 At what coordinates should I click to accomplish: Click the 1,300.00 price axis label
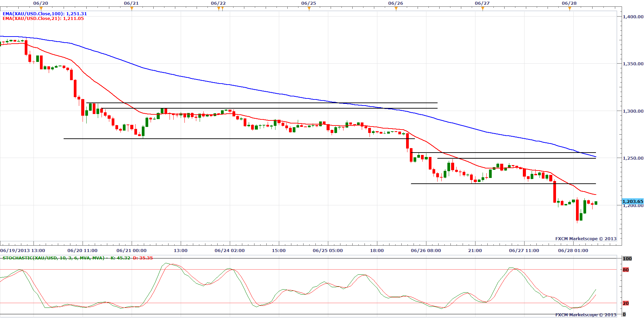pos(633,111)
